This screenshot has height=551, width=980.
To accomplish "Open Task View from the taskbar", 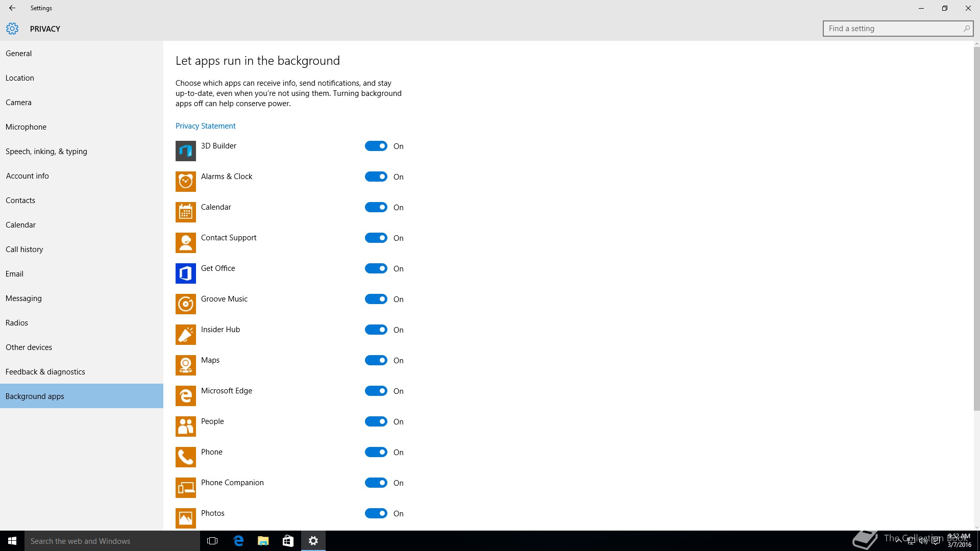I will pos(212,541).
